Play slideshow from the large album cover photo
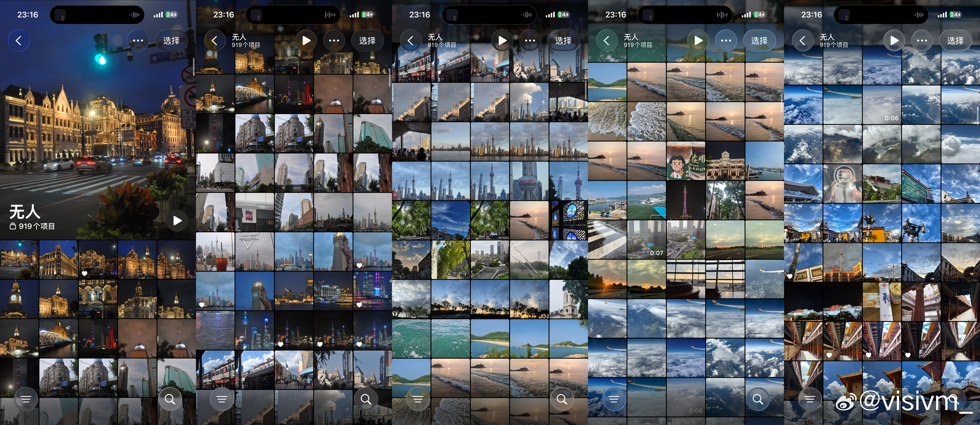The height and width of the screenshot is (425, 980). (x=177, y=221)
